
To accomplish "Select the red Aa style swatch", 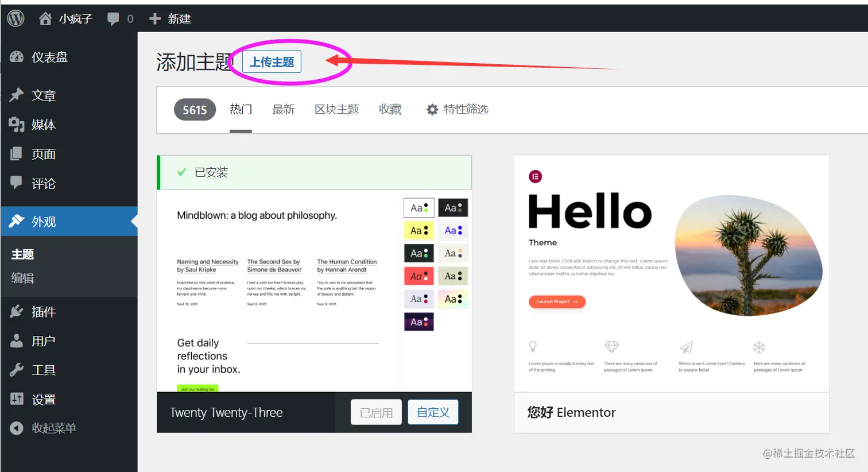I will coord(419,276).
